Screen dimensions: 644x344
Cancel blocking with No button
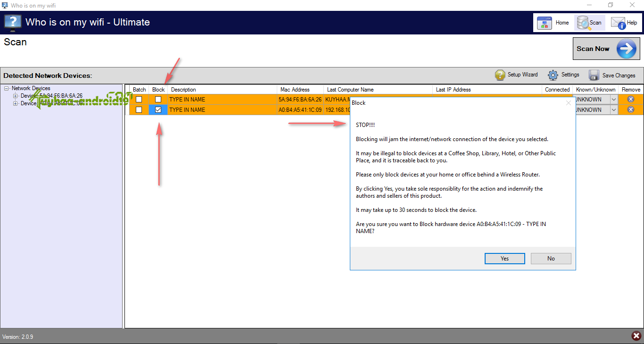click(551, 259)
